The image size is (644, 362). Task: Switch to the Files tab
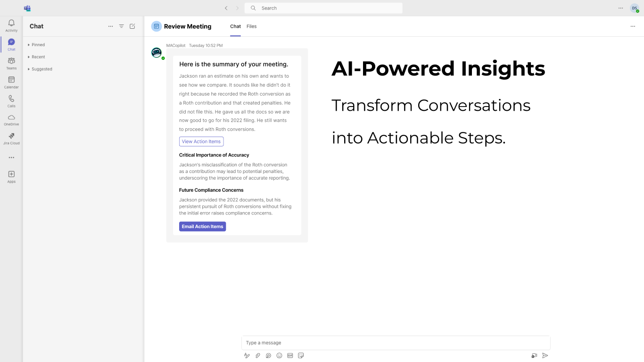click(251, 26)
